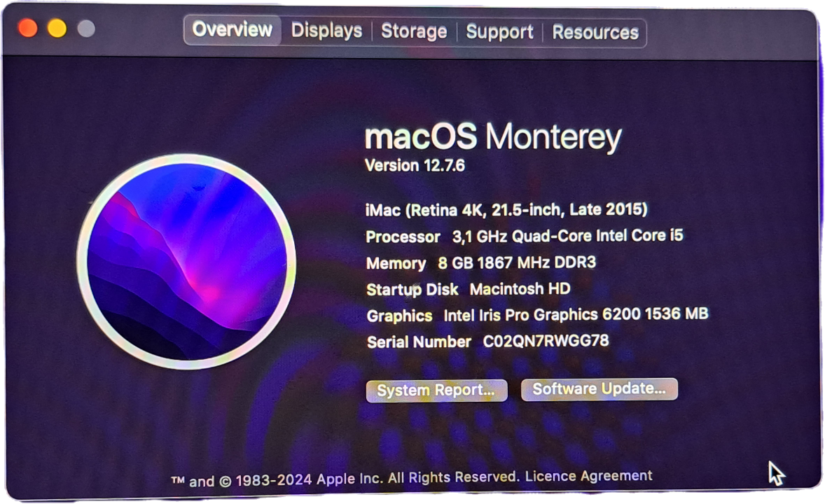825x504 pixels.
Task: Open the Resources tab
Action: click(x=595, y=33)
